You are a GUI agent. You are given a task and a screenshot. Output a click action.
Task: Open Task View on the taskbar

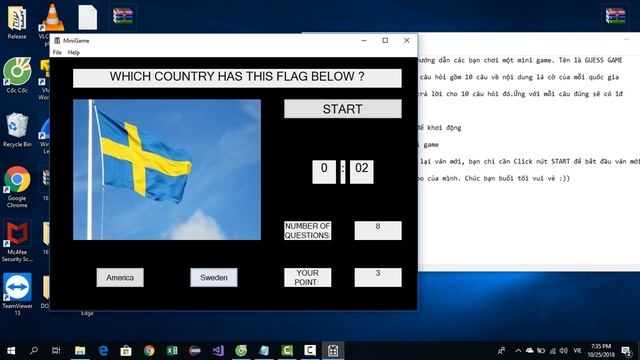pos(56,351)
